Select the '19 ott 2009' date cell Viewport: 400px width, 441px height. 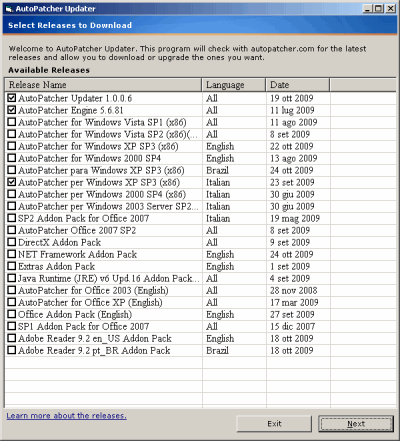pyautogui.click(x=292, y=98)
